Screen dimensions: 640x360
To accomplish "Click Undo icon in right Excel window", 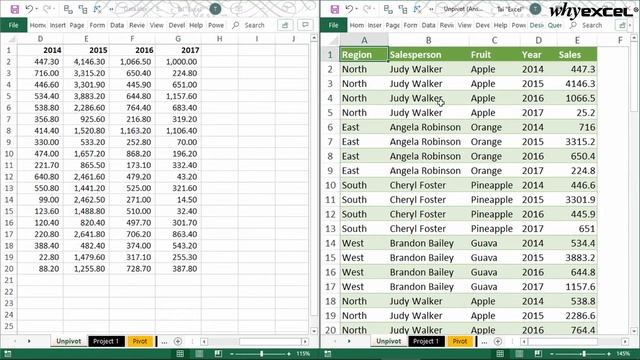I will coord(349,9).
